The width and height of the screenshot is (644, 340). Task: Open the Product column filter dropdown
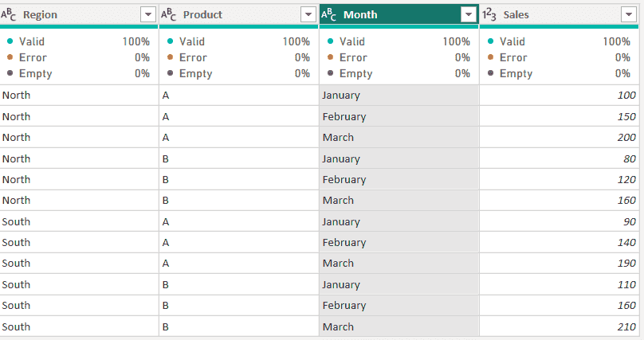tap(308, 14)
